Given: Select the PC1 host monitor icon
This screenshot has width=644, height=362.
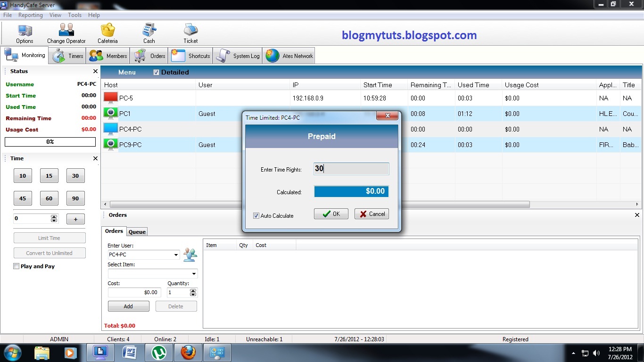Looking at the screenshot, I should [x=110, y=114].
